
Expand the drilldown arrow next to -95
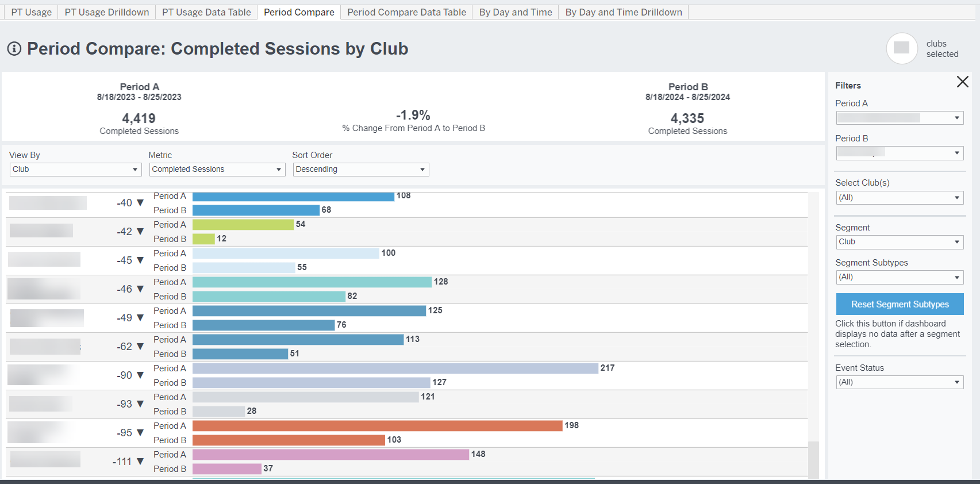140,432
